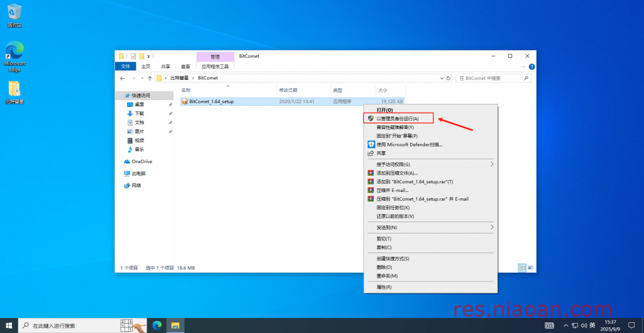Choose 共享 in the context menu
Image resolution: width=644 pixels, height=333 pixels.
(x=430, y=153)
